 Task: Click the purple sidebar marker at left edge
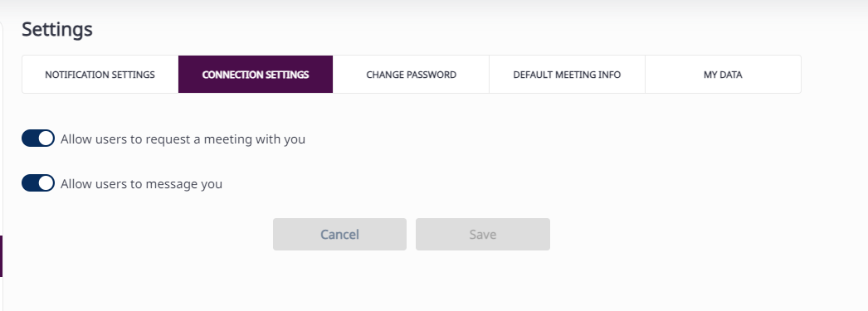[x=1, y=256]
